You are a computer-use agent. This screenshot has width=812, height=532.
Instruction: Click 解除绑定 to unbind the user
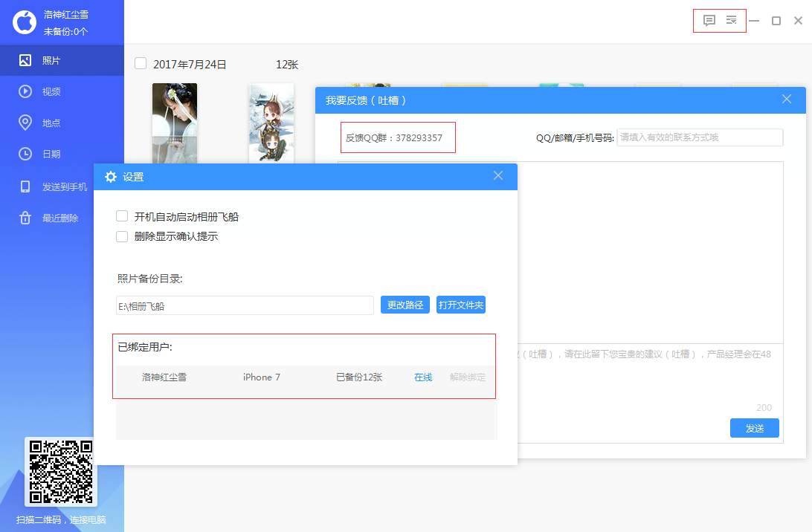tap(468, 377)
